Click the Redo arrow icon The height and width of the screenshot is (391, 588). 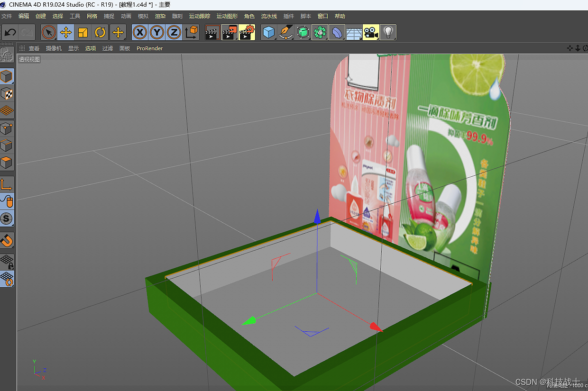(x=27, y=32)
